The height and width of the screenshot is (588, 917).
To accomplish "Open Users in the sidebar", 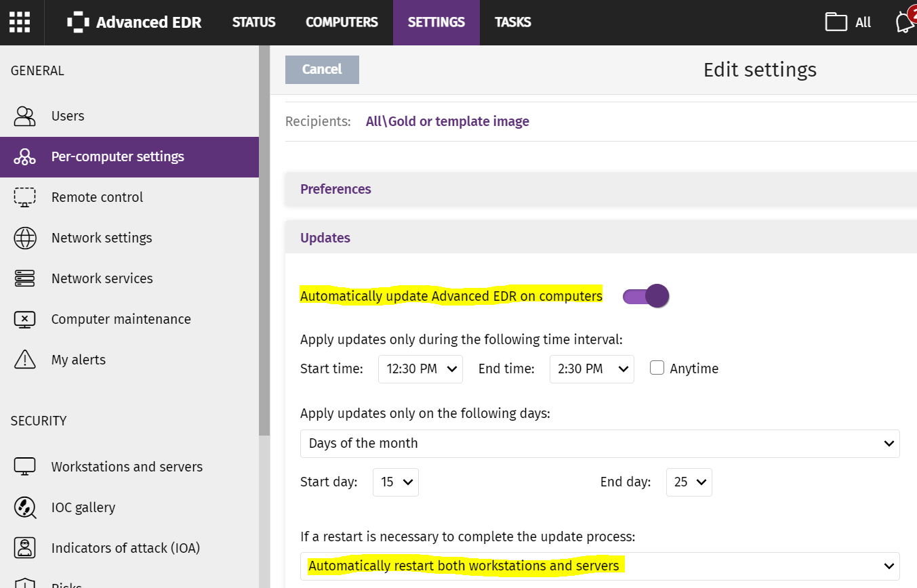I will pos(129,116).
